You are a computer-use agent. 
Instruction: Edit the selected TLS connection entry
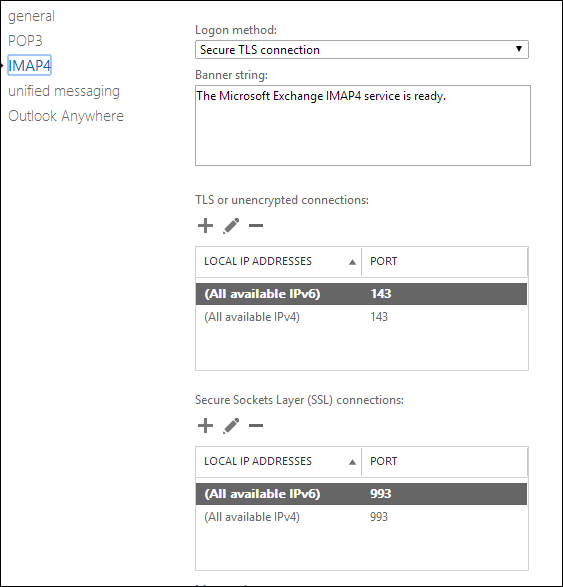click(231, 226)
